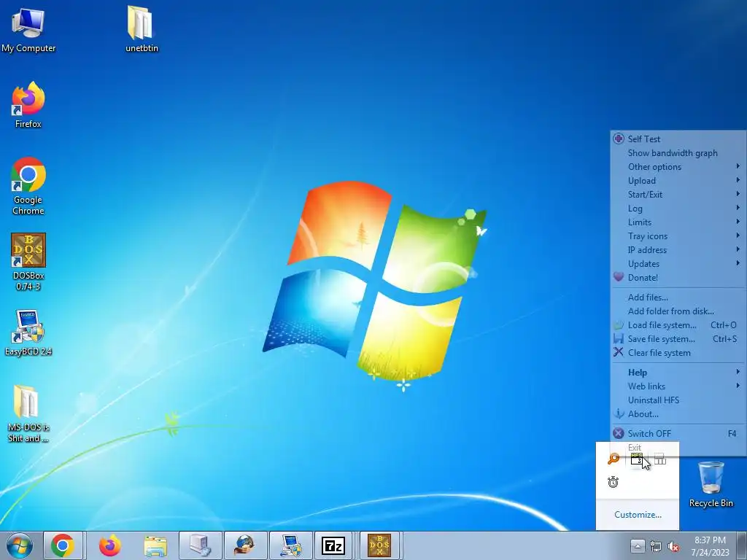This screenshot has width=747, height=560.
Task: Choose Clear file system
Action: [x=678, y=352]
